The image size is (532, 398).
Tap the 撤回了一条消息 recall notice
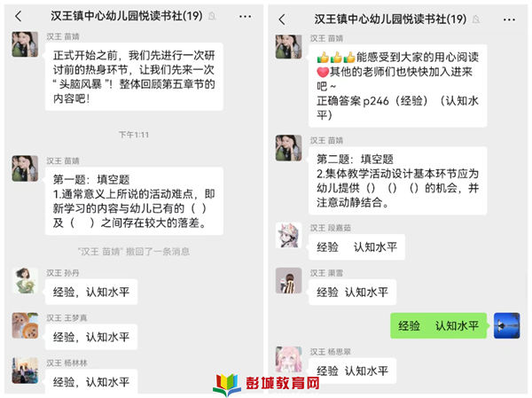click(x=134, y=252)
